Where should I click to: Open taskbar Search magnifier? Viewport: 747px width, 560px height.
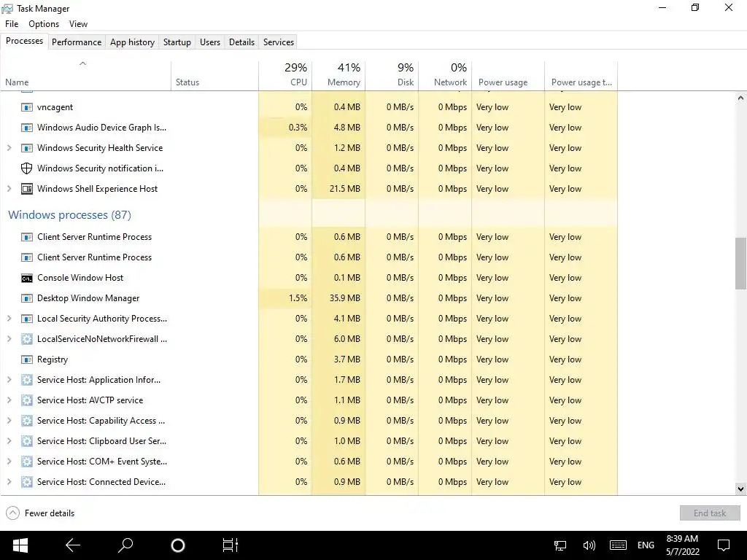(125, 545)
